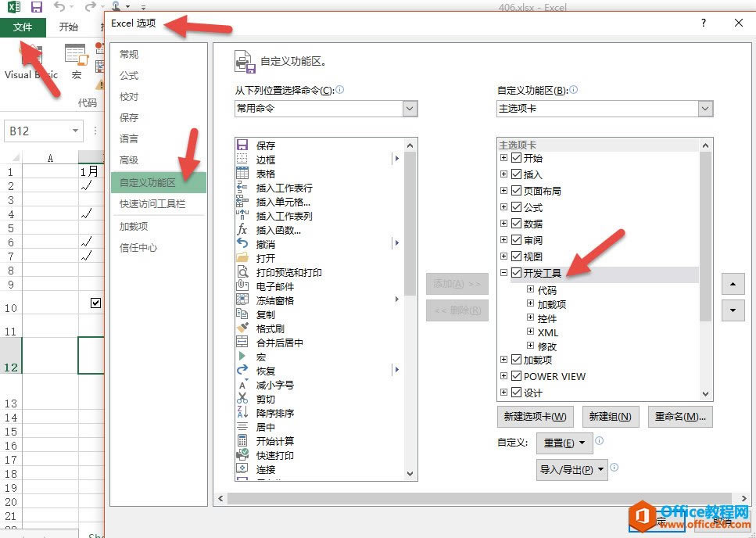756x538 pixels.
Task: Select the Freeze Panes (冻结窗格) icon
Action: coord(242,299)
